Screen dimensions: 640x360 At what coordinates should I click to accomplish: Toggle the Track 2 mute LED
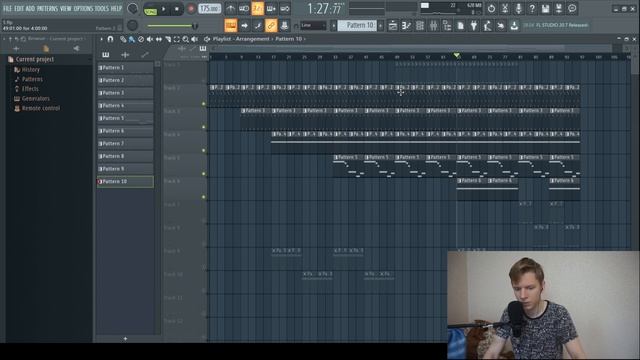[x=204, y=104]
